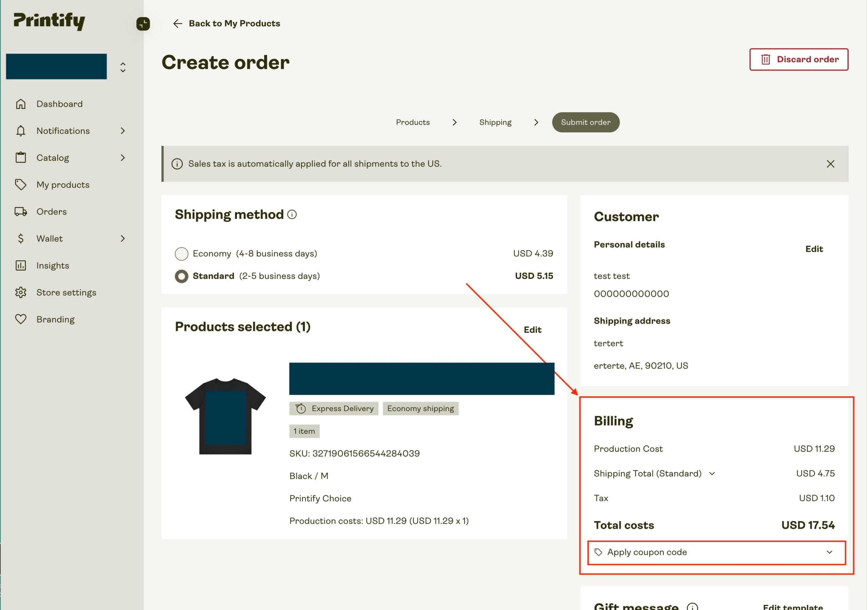Click Back to My Products link

[x=227, y=23]
